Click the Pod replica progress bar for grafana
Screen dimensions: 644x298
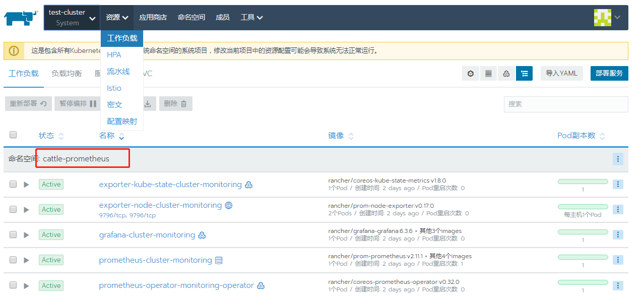(583, 231)
